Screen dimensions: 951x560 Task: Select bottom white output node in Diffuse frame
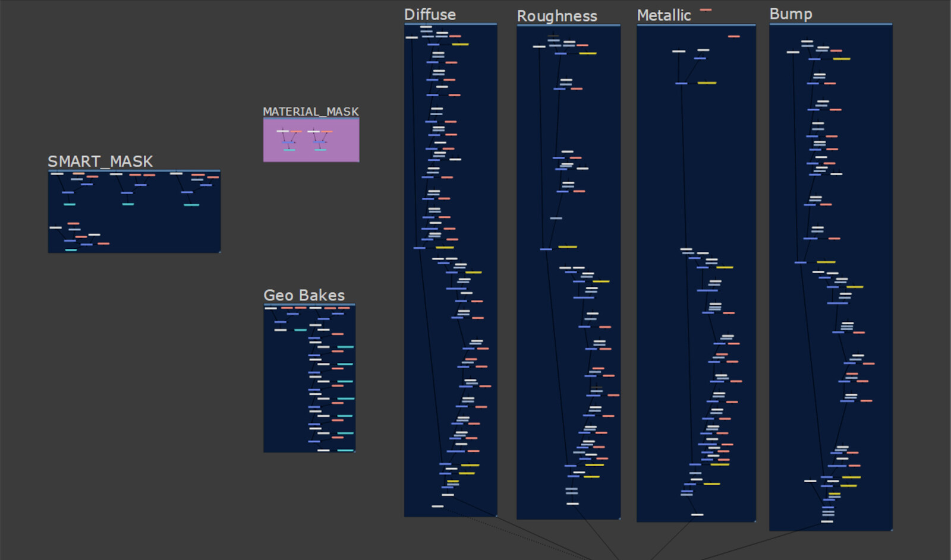(437, 506)
